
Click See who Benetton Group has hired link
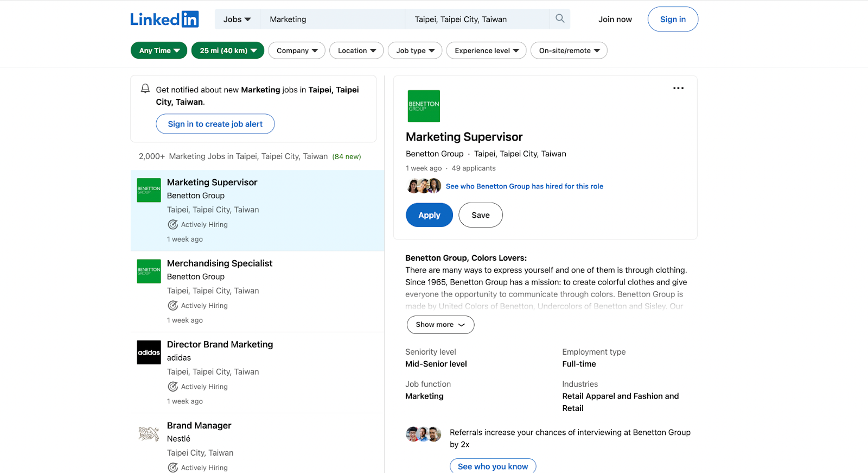pyautogui.click(x=525, y=186)
